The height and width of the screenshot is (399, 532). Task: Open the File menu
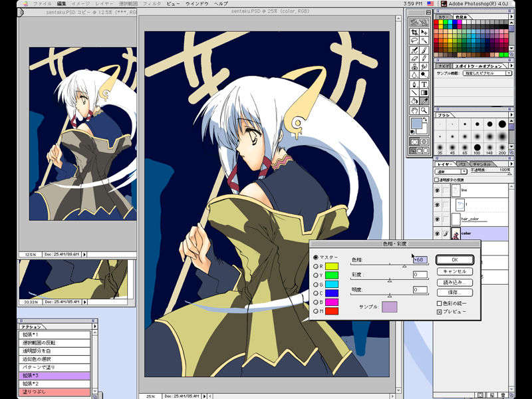tap(43, 4)
